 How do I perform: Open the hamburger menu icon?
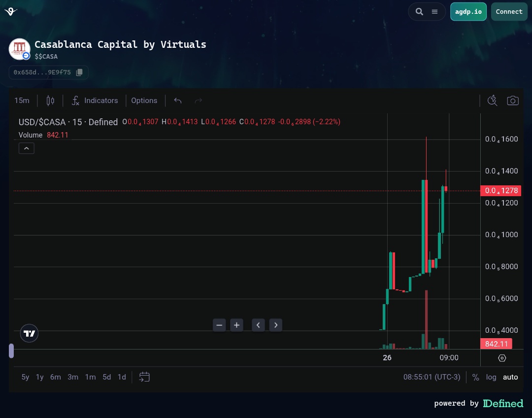pyautogui.click(x=434, y=11)
